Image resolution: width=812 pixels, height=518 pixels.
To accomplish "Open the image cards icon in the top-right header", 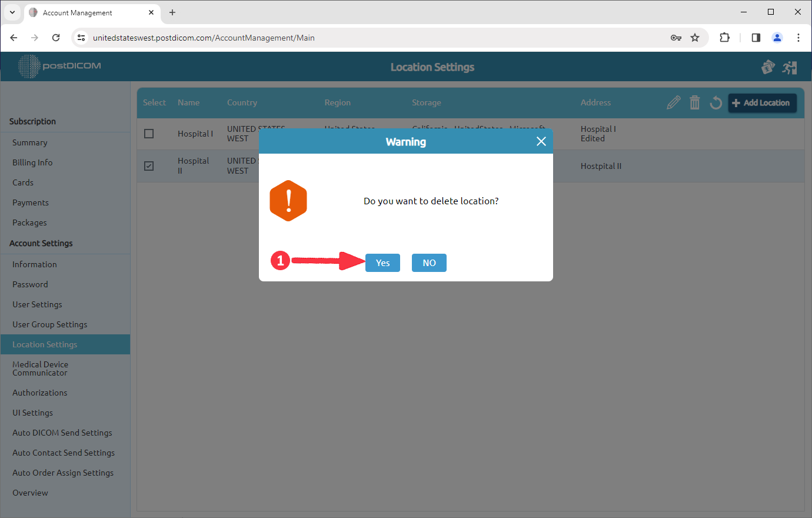I will (768, 67).
